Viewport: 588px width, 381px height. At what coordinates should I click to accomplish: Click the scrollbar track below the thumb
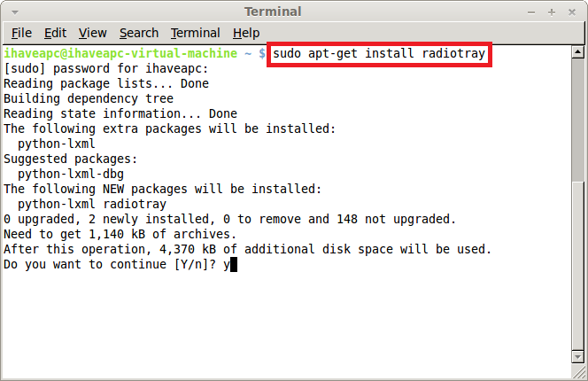[577, 266]
